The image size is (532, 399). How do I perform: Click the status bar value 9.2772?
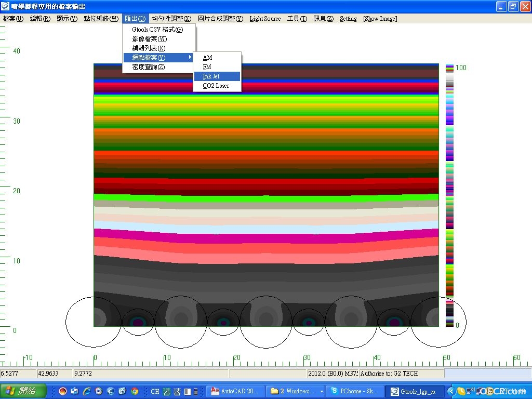[151, 374]
